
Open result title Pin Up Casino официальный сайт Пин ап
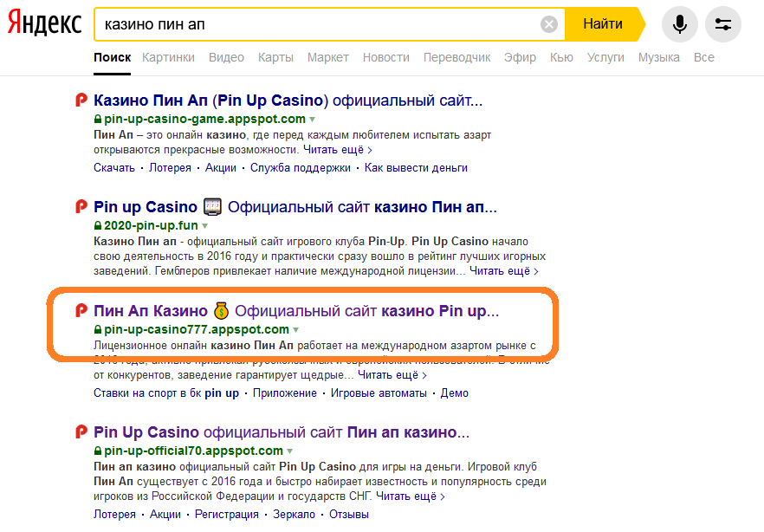[x=282, y=432]
